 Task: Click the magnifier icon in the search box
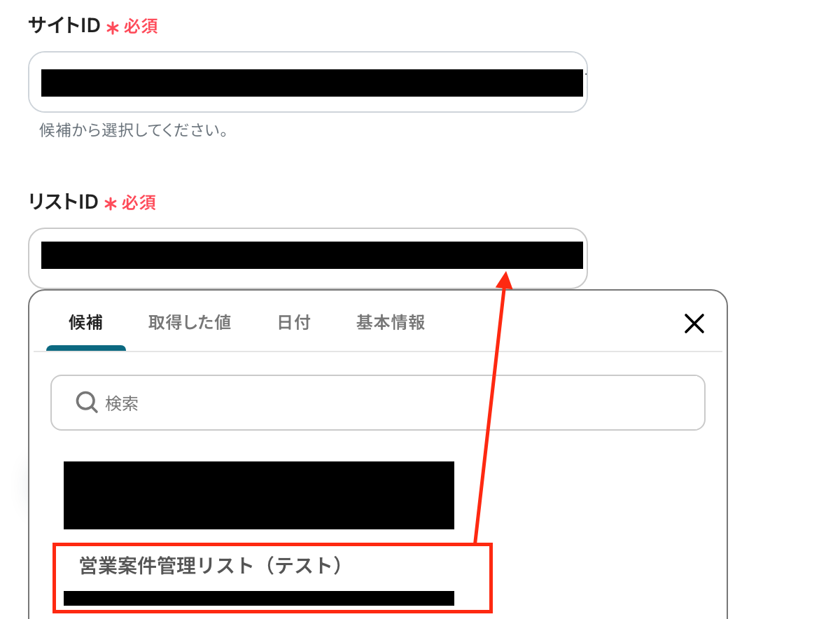coord(87,403)
